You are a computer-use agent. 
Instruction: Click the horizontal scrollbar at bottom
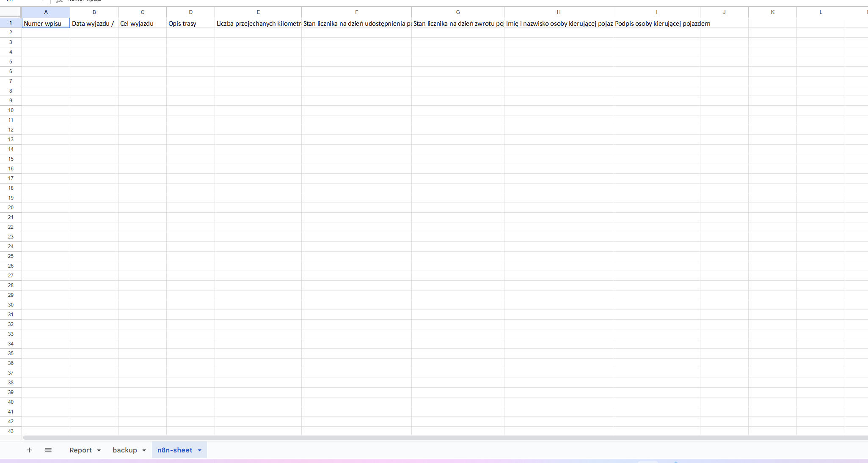tap(423, 438)
